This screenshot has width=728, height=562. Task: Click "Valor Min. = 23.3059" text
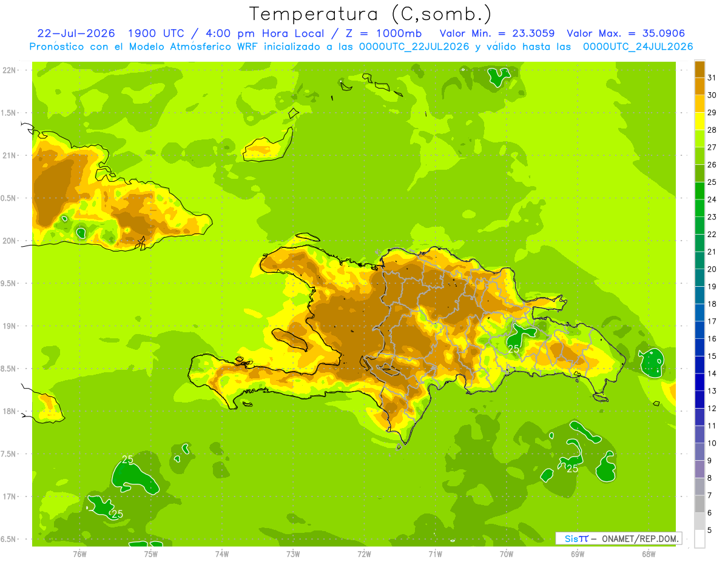[x=497, y=33]
